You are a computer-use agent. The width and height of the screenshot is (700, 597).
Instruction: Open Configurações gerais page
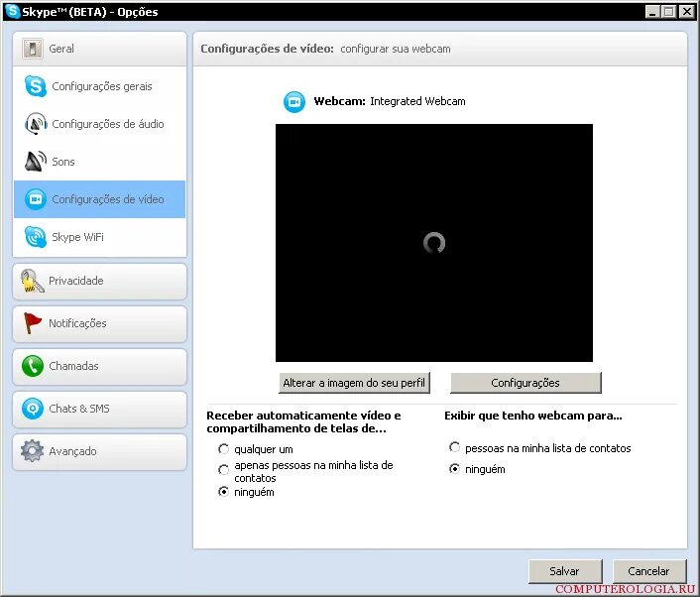pos(99,86)
